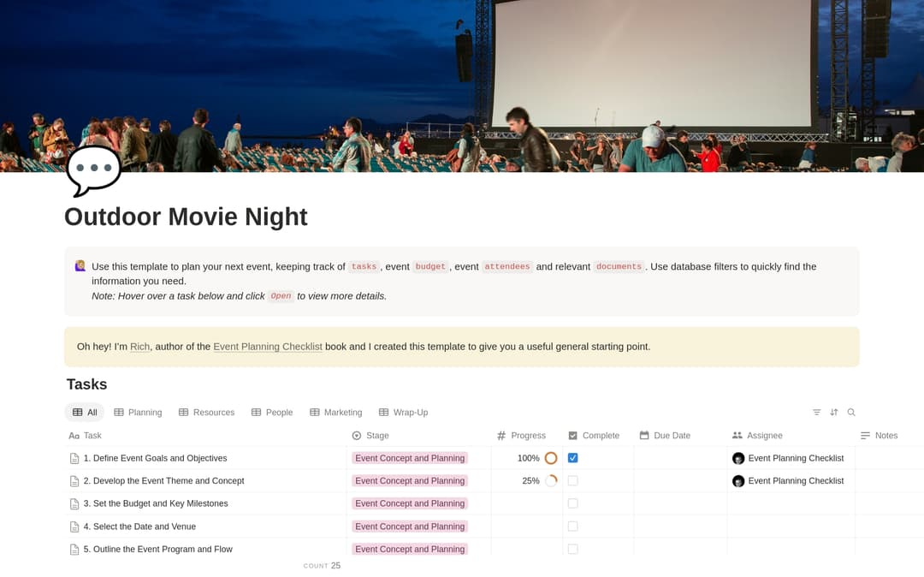Uncheck Complete for Define Event Goals and Objectives
Screen dimensions: 924x577
[x=572, y=458]
